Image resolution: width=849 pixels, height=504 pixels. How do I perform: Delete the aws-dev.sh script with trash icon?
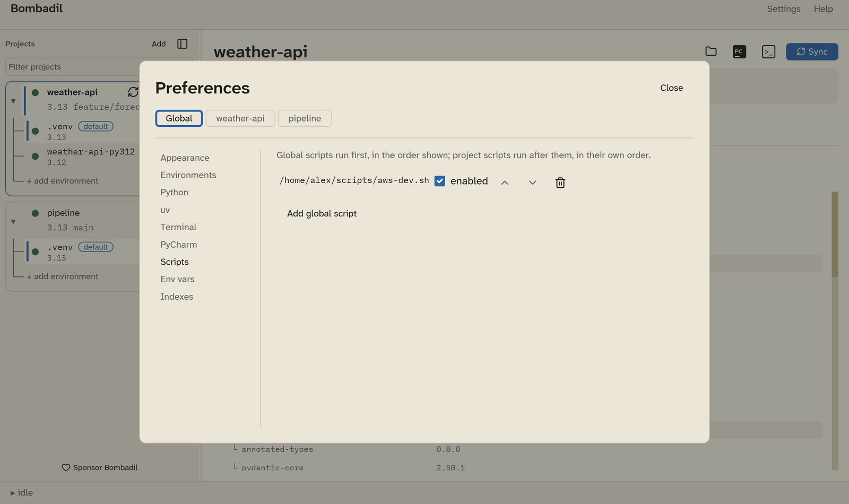tap(560, 183)
